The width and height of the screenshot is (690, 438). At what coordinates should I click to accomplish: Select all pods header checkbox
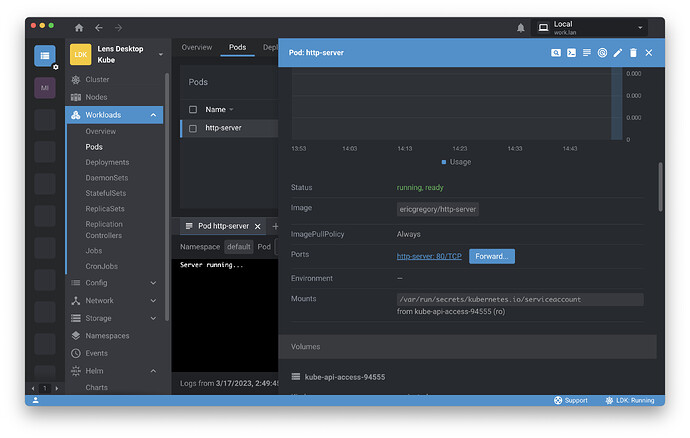click(193, 109)
